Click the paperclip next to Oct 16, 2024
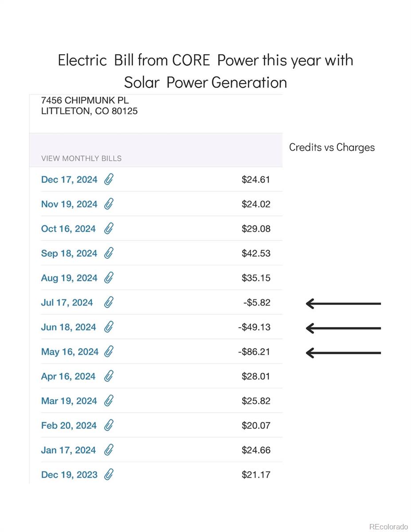This screenshot has height=532, width=411. point(109,229)
